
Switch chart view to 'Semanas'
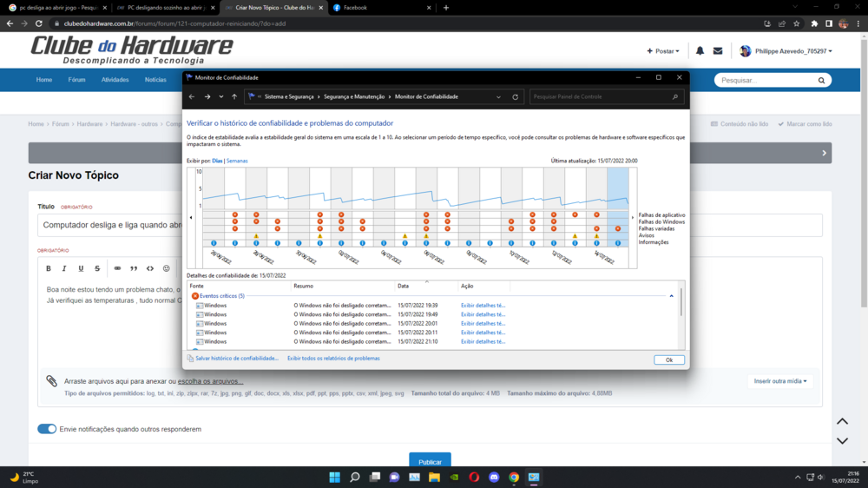[x=237, y=161]
